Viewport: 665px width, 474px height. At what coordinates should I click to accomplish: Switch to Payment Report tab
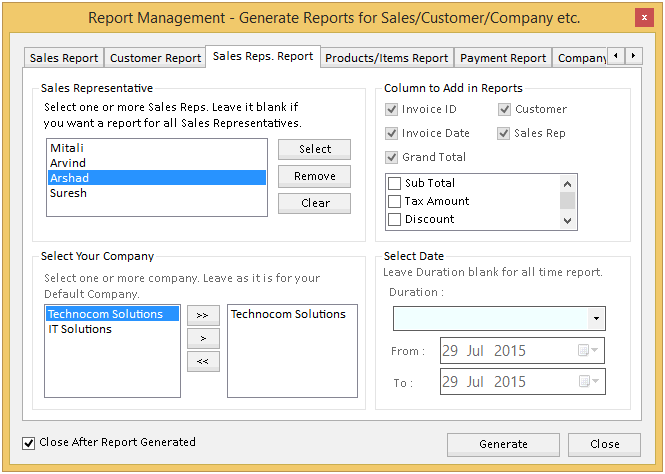coord(503,58)
